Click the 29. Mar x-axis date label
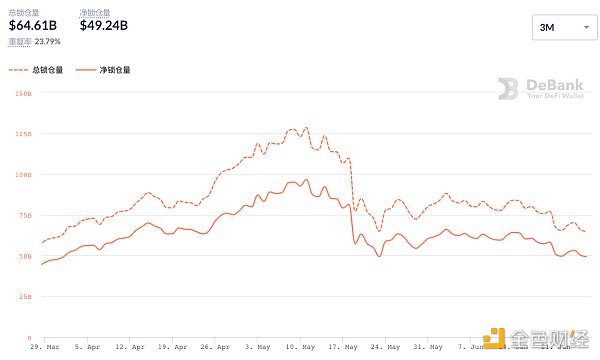 pos(45,347)
